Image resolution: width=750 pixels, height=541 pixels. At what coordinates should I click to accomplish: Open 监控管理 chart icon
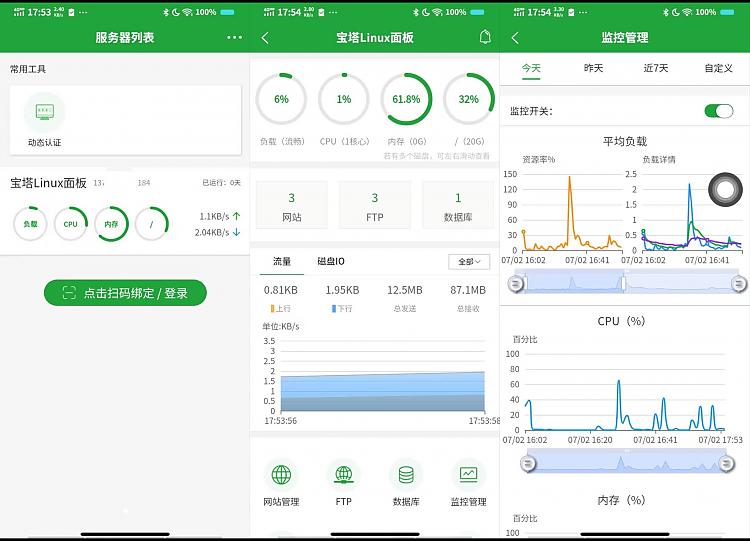tap(468, 475)
